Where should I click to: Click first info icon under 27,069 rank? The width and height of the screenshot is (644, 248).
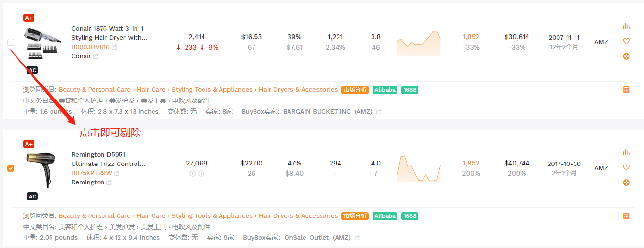click(193, 173)
